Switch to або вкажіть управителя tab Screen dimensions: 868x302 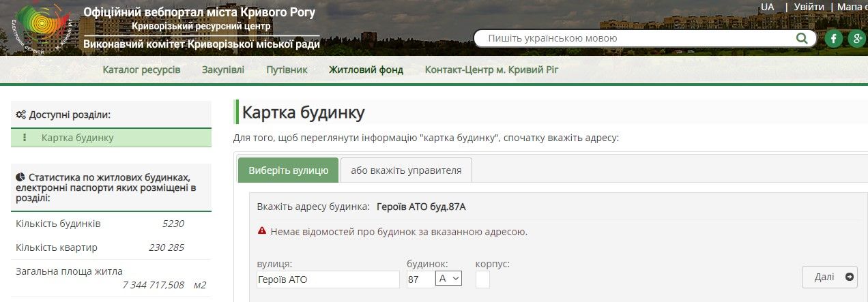tap(406, 170)
